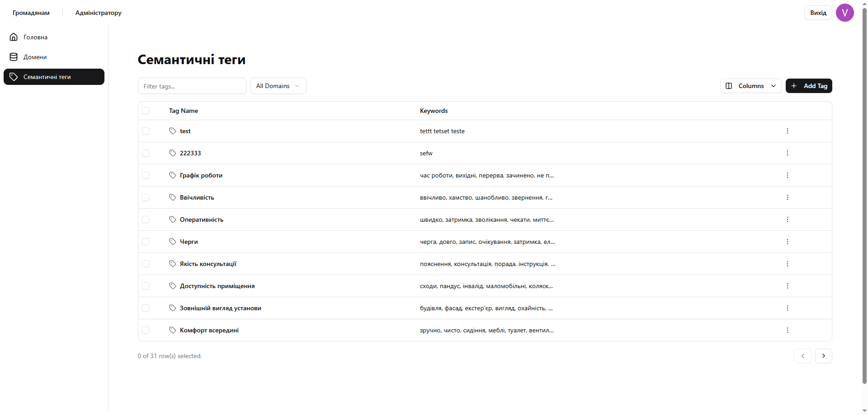Viewport: 868px width, 415px height.
Task: Toggle the select-all rows checkbox
Action: 146,111
